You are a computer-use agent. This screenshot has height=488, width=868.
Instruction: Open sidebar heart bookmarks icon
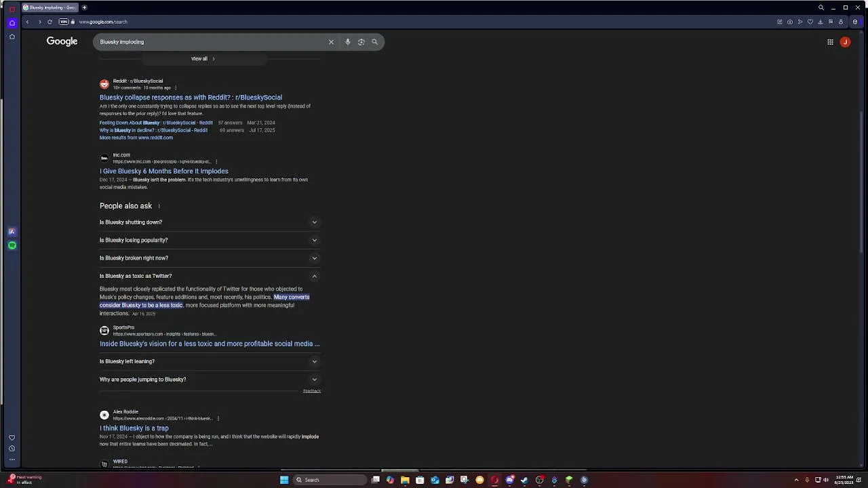(12, 438)
